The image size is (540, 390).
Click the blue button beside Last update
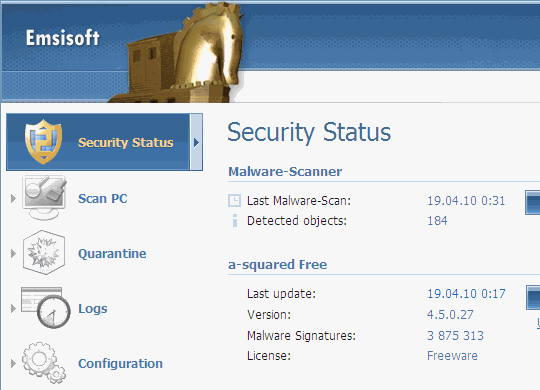click(533, 297)
